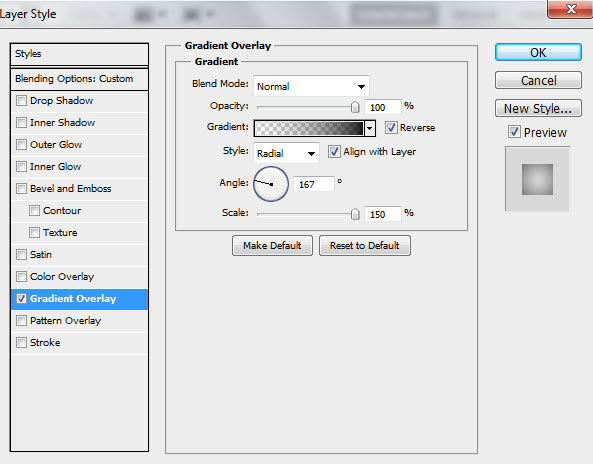The image size is (593, 464).
Task: Click the Make Default button
Action: pyautogui.click(x=272, y=245)
